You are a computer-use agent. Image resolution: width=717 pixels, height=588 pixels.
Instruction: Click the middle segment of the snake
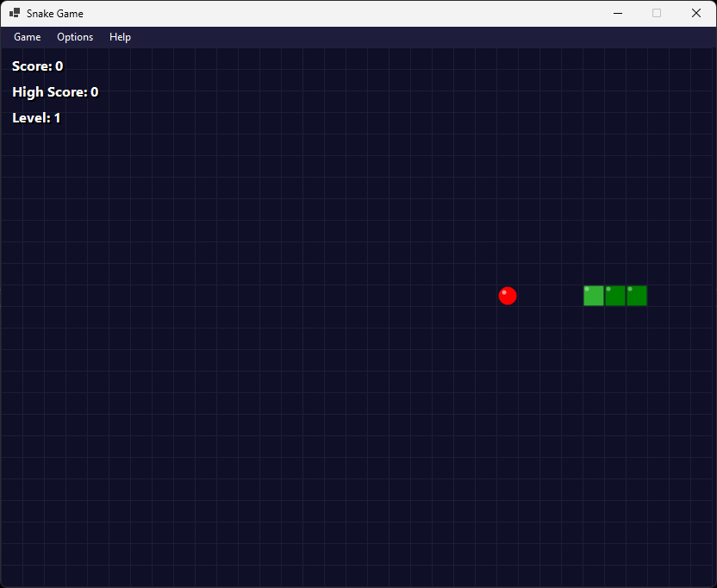tap(615, 296)
